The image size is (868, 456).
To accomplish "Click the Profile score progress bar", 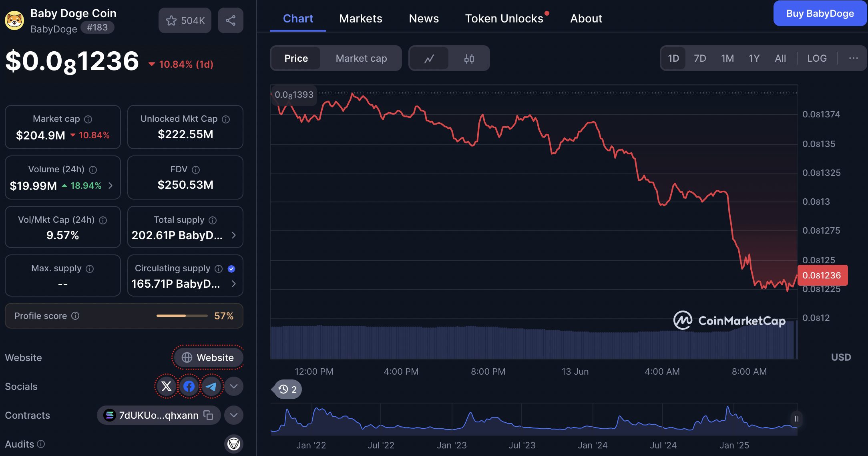I will (x=182, y=316).
